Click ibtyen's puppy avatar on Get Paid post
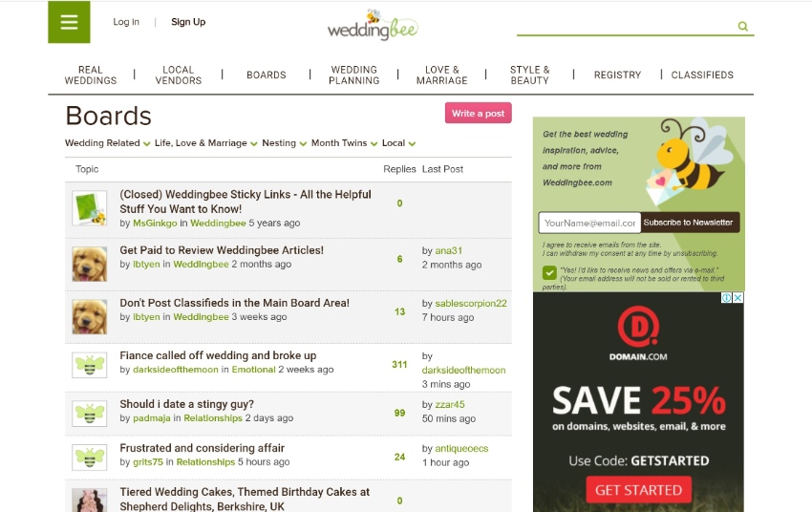Screen dimensions: 812x512 (x=90, y=264)
